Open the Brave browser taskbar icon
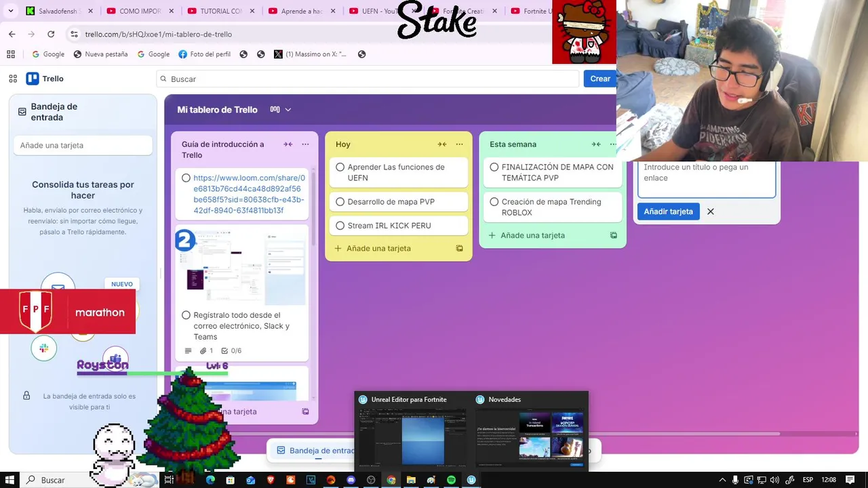The width and height of the screenshot is (868, 488). (271, 480)
